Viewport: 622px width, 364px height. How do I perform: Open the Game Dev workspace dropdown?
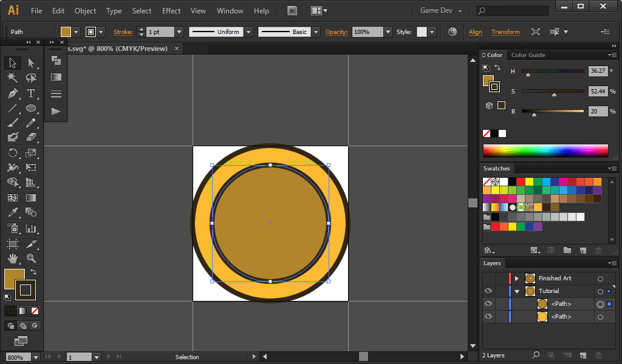[442, 11]
